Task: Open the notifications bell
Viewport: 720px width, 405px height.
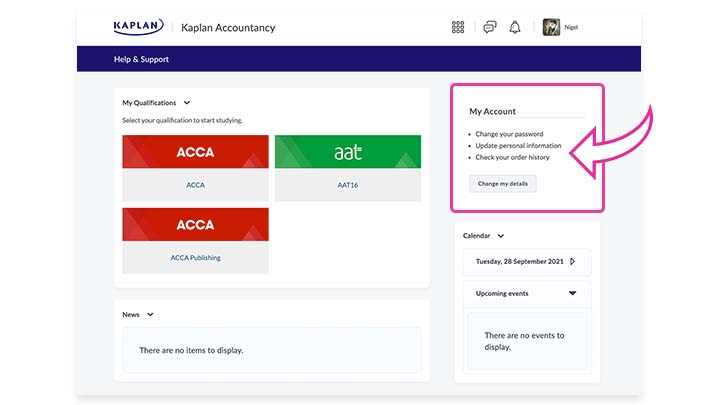Action: point(515,27)
